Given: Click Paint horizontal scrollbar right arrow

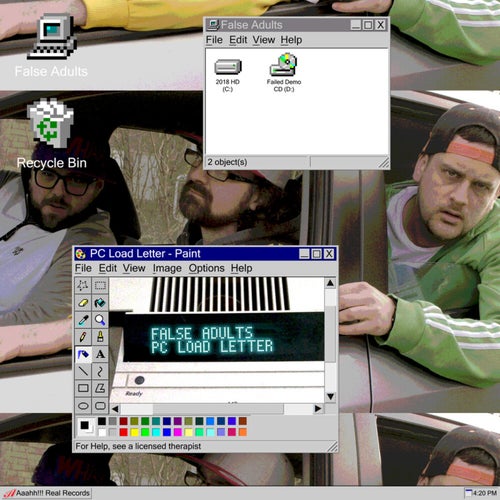Looking at the screenshot, I should [318, 409].
